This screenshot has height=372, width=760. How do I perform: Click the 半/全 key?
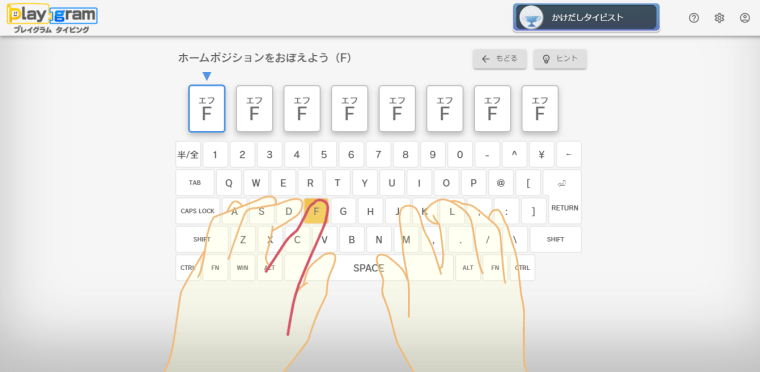click(x=188, y=155)
